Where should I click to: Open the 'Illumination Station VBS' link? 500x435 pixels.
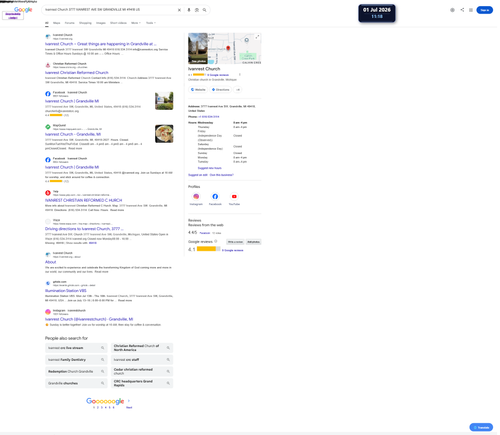click(66, 291)
